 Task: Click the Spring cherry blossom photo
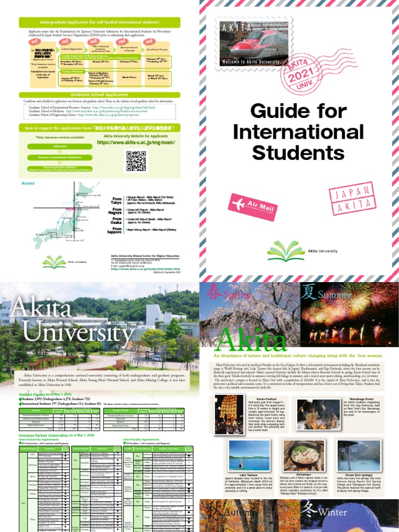[x=250, y=314]
